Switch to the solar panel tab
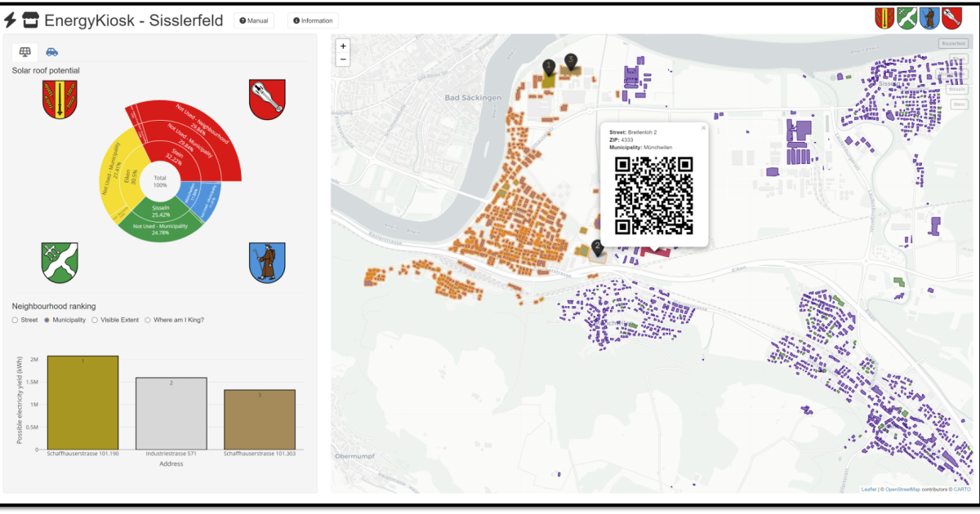The height and width of the screenshot is (514, 980). pos(25,52)
